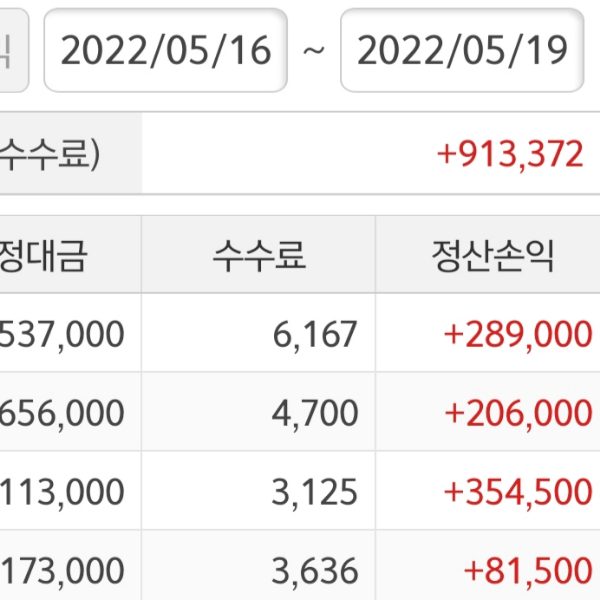Select the 6,167 fee cell
Screen dimensions: 600x600
314,334
